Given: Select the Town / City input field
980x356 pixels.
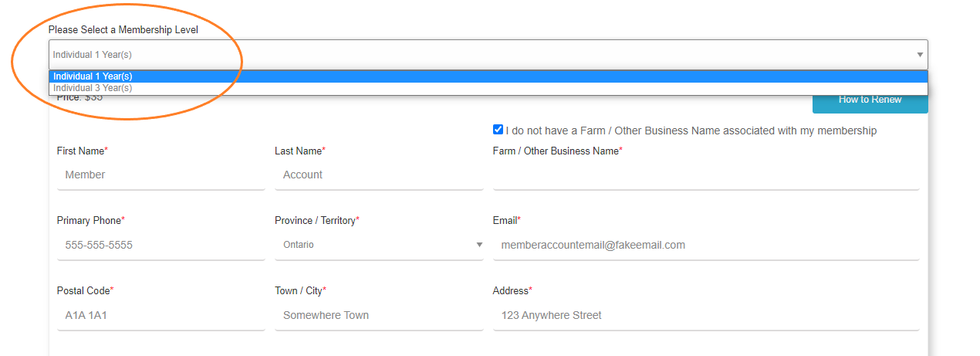Looking at the screenshot, I should point(378,316).
